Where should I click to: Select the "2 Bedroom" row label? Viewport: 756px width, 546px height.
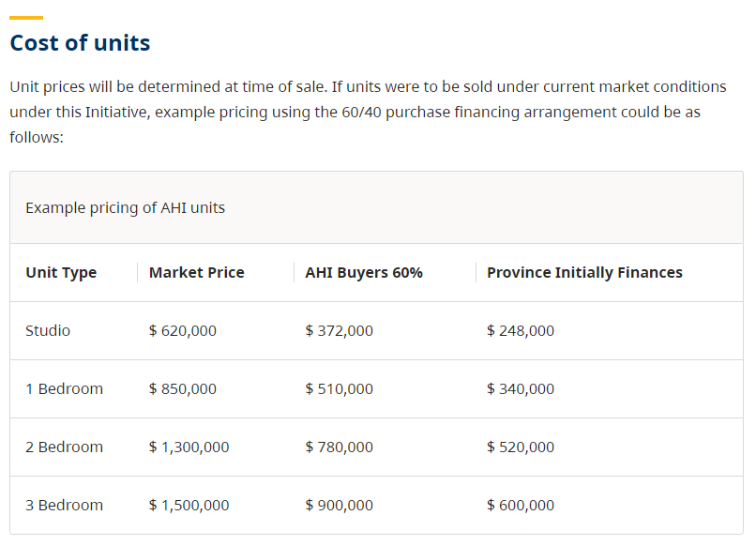click(64, 447)
